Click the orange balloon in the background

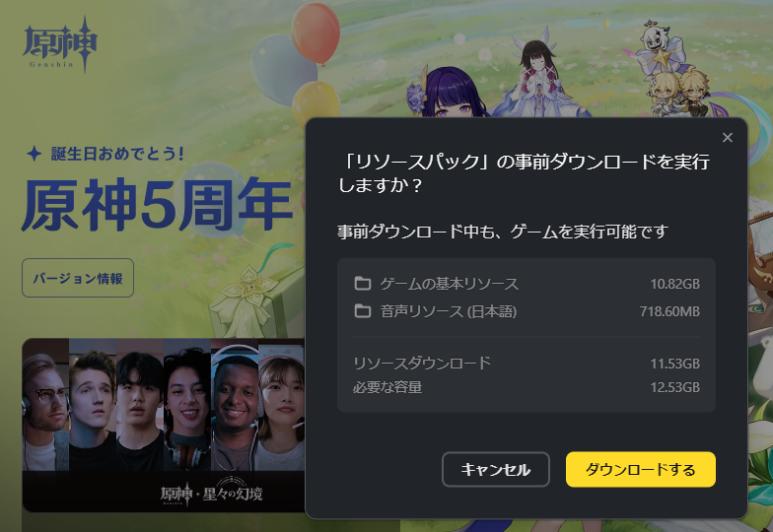click(x=316, y=32)
